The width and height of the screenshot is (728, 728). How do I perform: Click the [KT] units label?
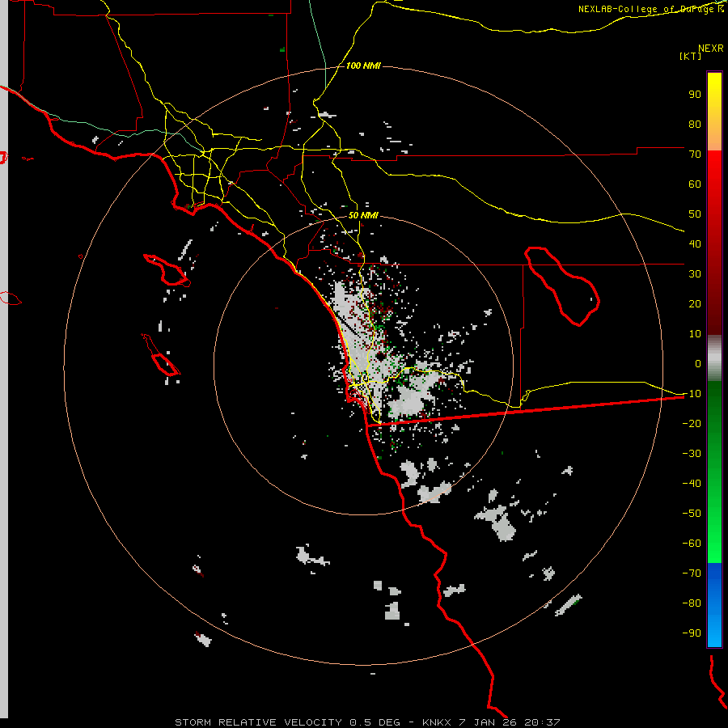pyautogui.click(x=691, y=56)
